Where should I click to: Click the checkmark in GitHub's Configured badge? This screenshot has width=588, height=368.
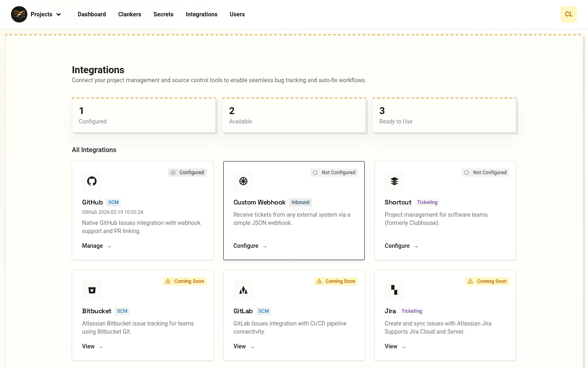coord(172,172)
